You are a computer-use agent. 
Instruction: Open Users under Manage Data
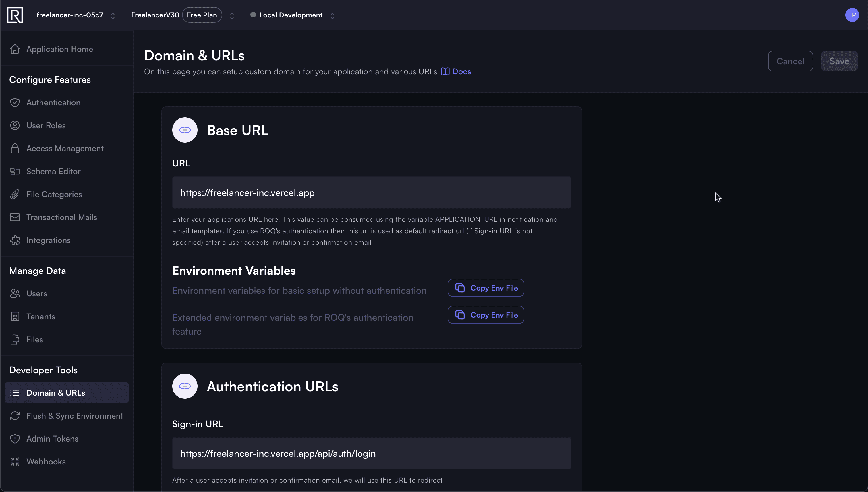67,293
